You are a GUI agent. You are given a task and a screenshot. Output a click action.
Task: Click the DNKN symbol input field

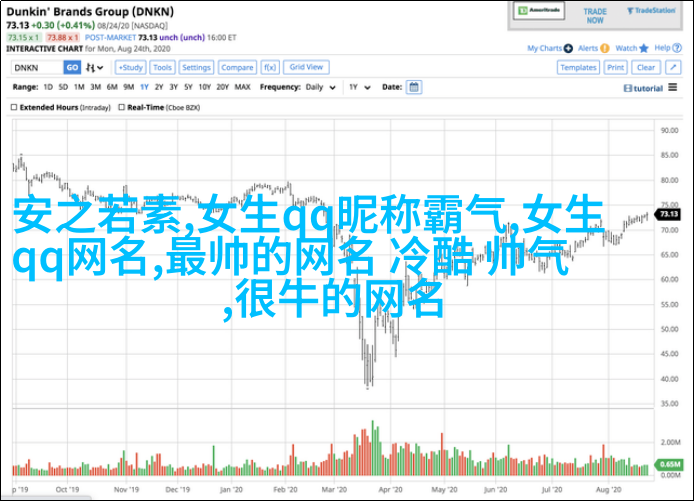37,68
